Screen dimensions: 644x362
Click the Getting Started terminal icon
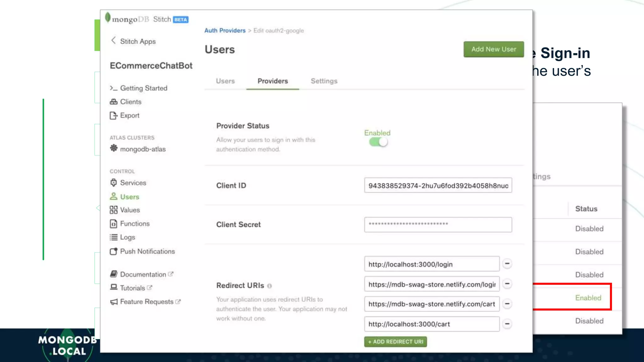click(114, 88)
